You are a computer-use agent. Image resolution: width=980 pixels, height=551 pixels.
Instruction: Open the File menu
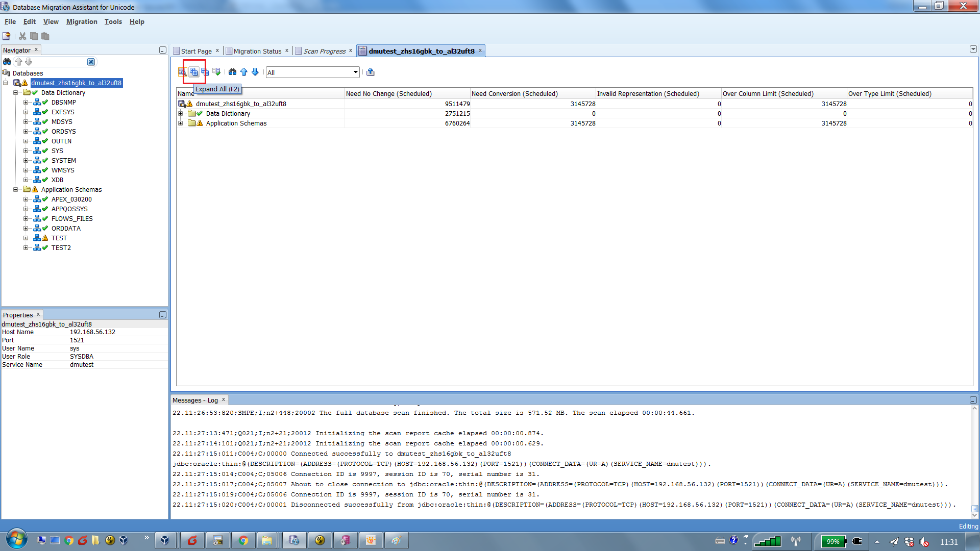click(10, 21)
